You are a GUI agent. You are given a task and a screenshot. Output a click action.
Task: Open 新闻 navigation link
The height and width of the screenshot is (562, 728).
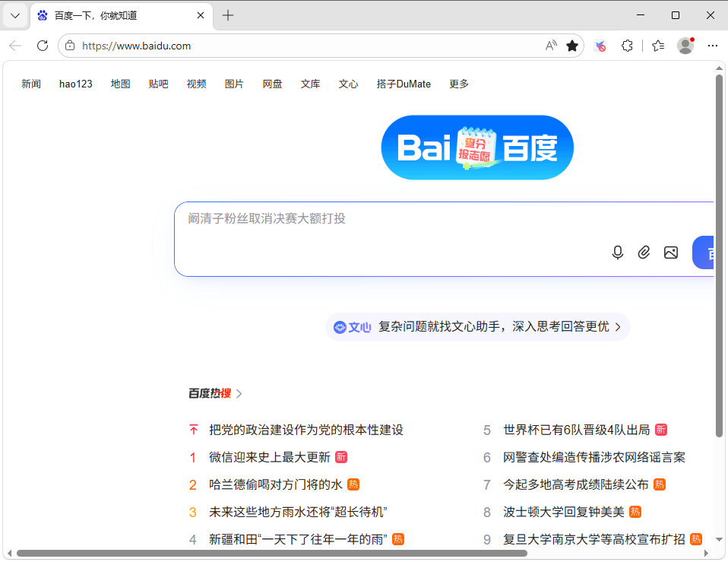(31, 84)
